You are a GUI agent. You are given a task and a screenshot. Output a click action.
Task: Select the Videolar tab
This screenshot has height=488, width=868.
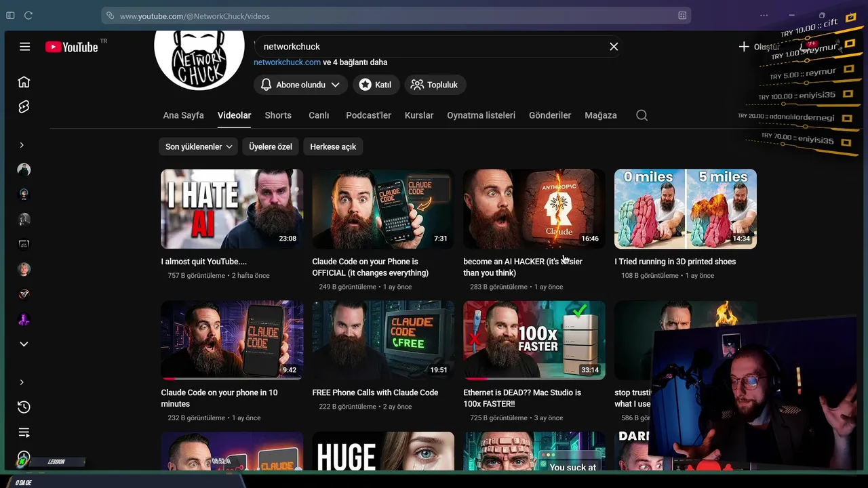(234, 115)
